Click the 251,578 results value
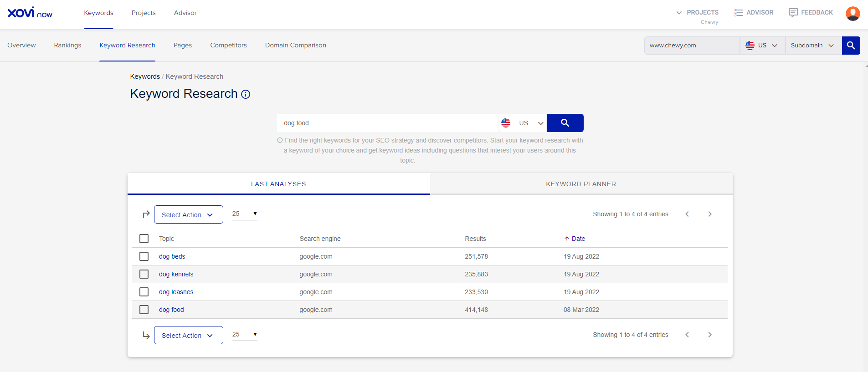 pos(476,256)
